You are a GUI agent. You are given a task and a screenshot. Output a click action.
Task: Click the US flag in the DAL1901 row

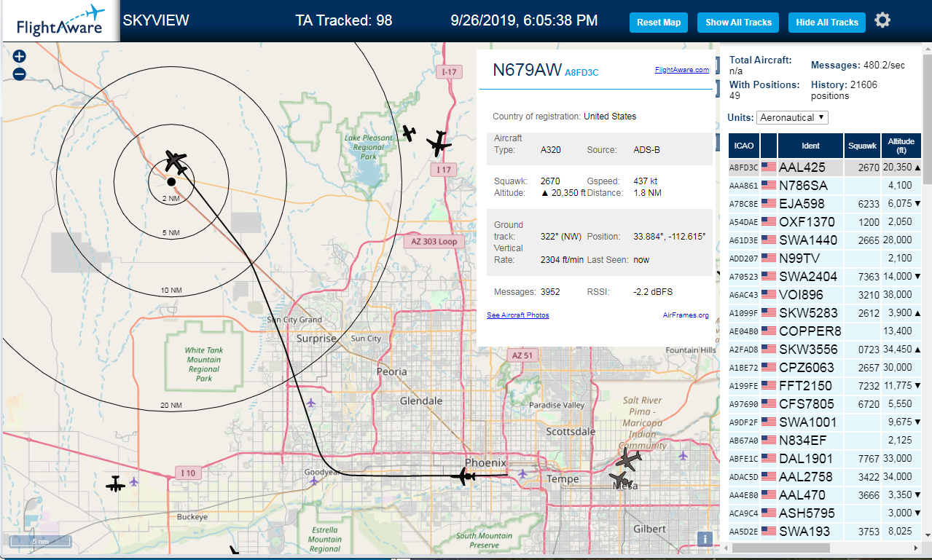(768, 459)
